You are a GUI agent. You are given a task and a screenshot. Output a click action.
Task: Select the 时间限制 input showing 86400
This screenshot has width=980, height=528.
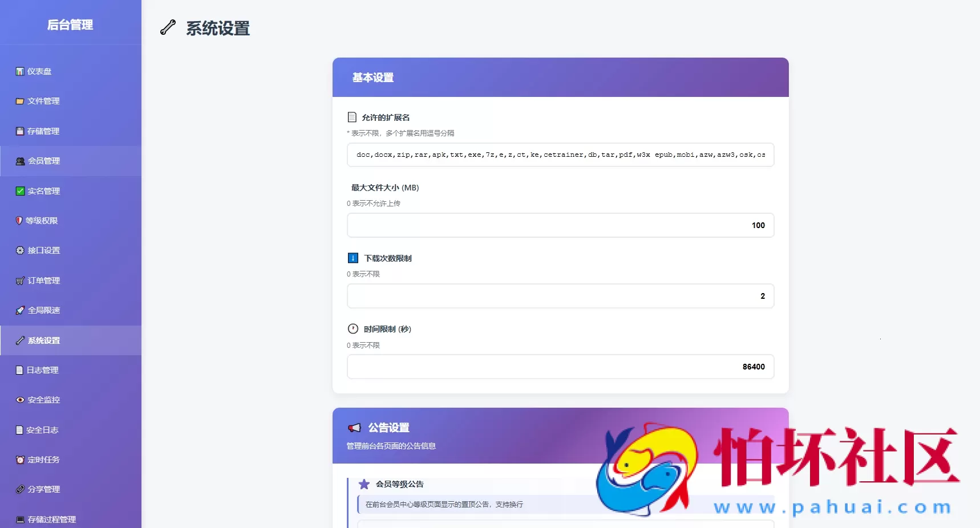point(560,367)
